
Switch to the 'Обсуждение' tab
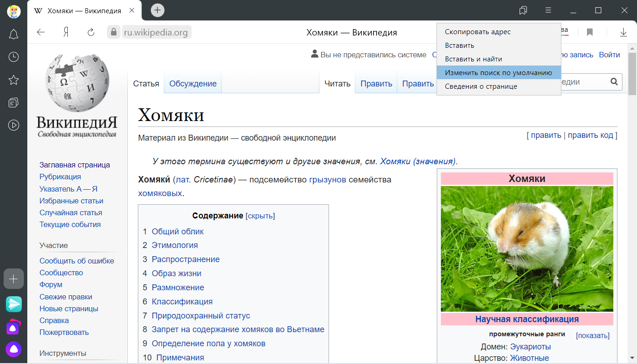click(193, 84)
